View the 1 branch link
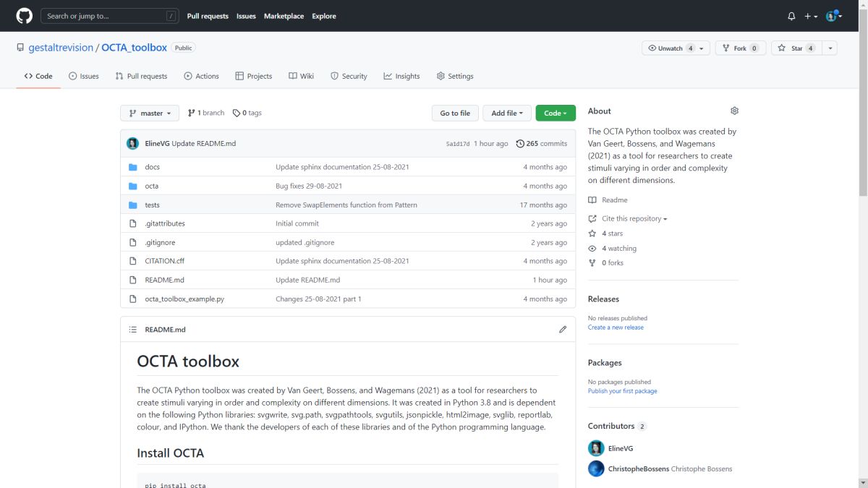This screenshot has height=488, width=868. pos(206,113)
